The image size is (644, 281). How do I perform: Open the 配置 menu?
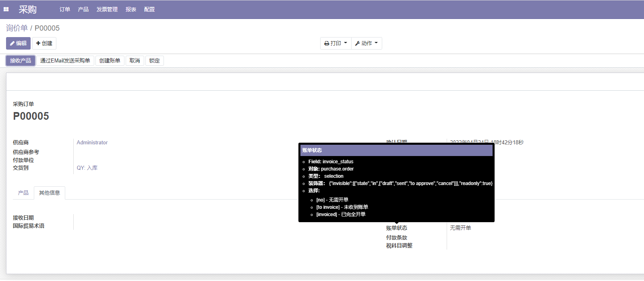tap(149, 9)
